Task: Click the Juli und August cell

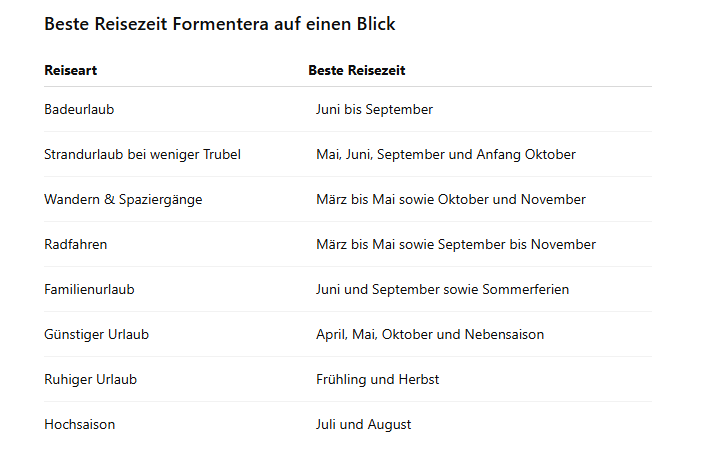Action: pos(363,424)
